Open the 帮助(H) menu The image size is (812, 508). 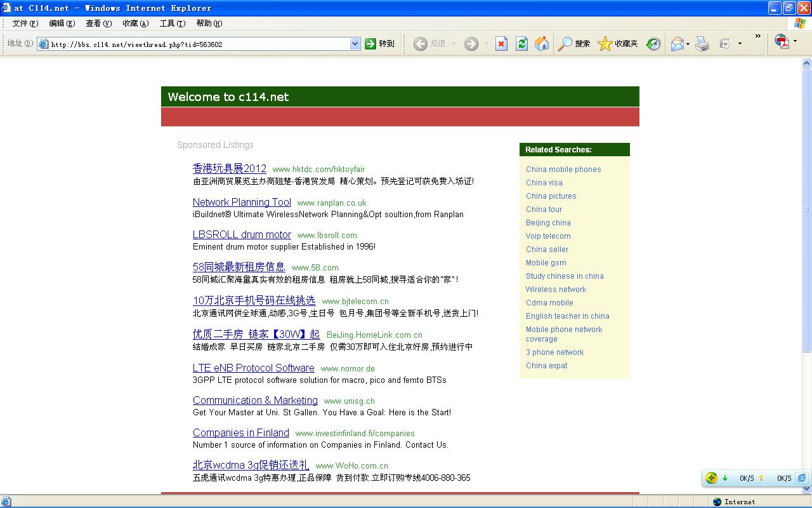[209, 23]
